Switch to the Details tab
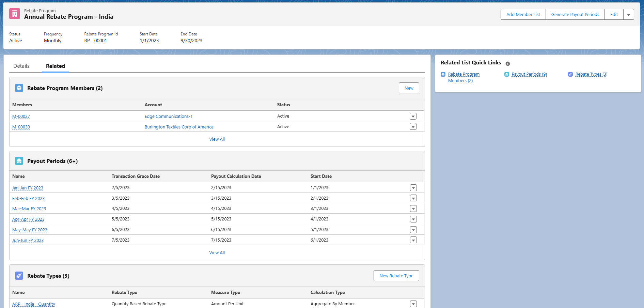The height and width of the screenshot is (308, 644). coord(21,66)
